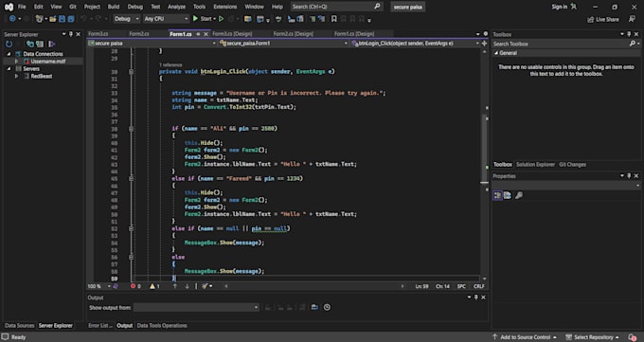Pin the Server Explorer panel
The width and height of the screenshot is (644, 342).
(x=71, y=34)
